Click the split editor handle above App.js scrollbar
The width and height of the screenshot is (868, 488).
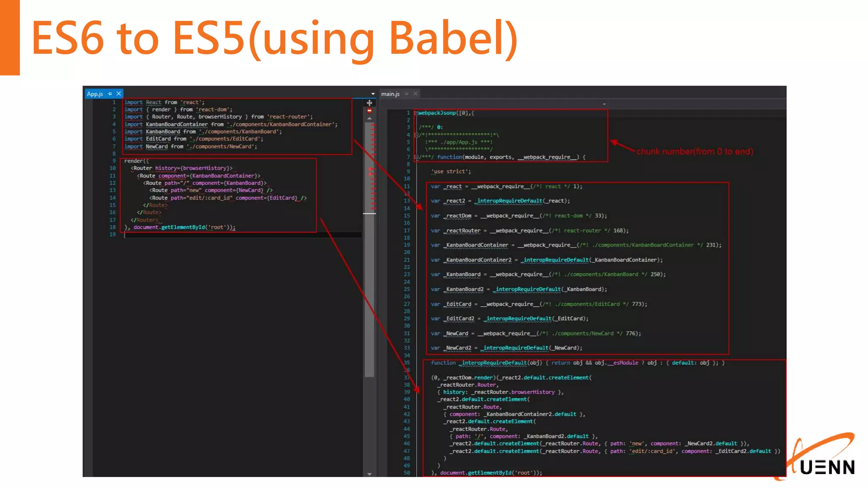[x=370, y=103]
